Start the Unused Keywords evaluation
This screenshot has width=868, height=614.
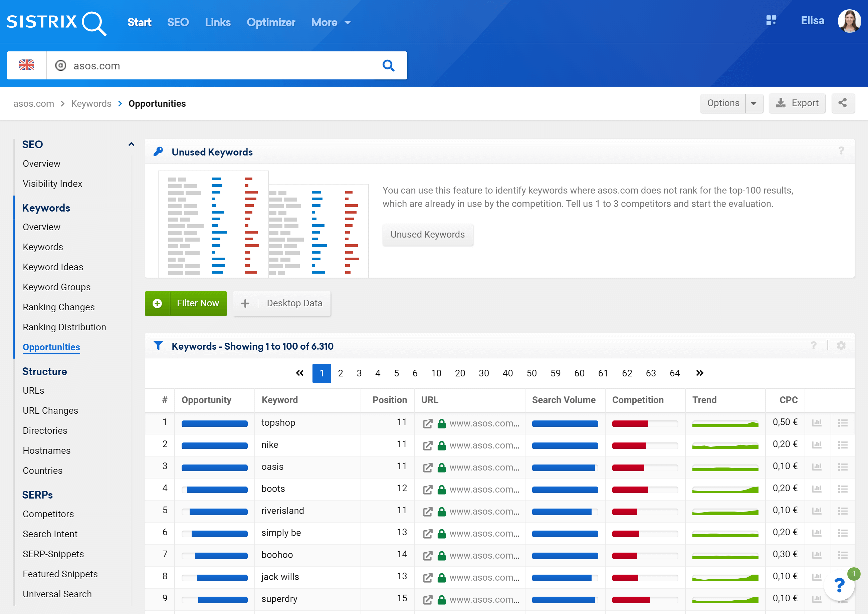point(427,234)
